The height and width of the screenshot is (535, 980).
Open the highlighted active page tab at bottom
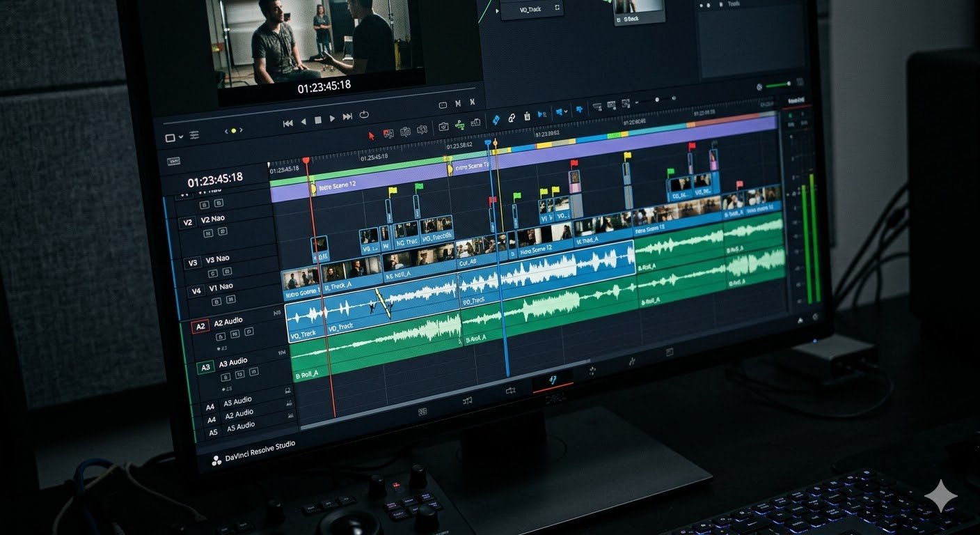click(553, 380)
